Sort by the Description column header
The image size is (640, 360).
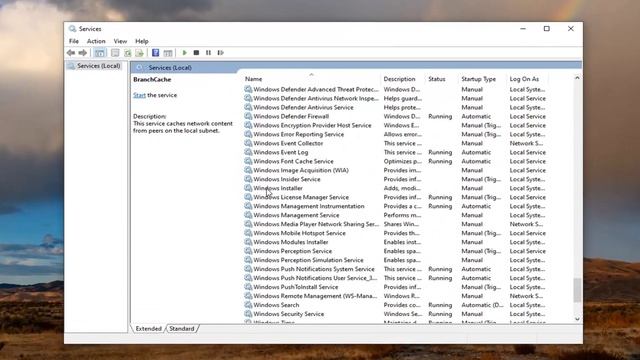coord(402,79)
